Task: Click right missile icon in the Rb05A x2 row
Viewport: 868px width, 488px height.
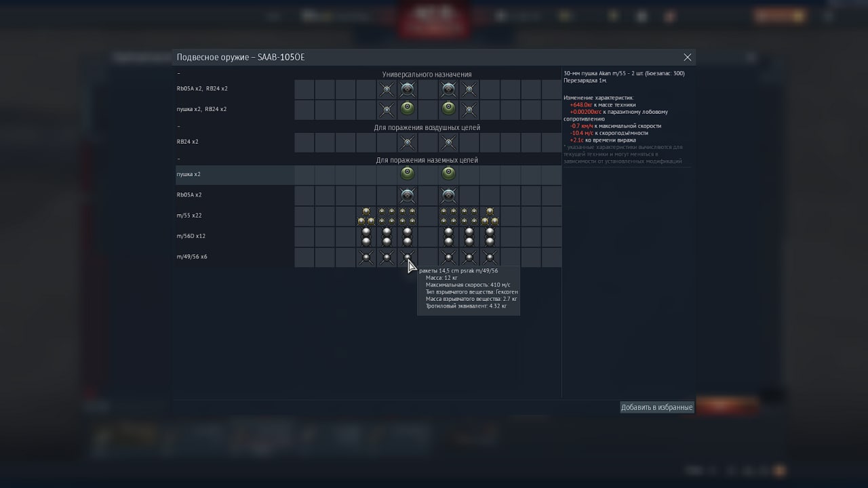Action: (448, 195)
